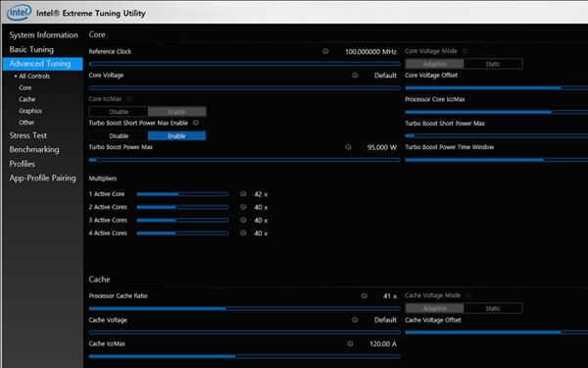This screenshot has width=588, height=368.
Task: Select Graphics subsection in sidebar
Action: point(30,111)
